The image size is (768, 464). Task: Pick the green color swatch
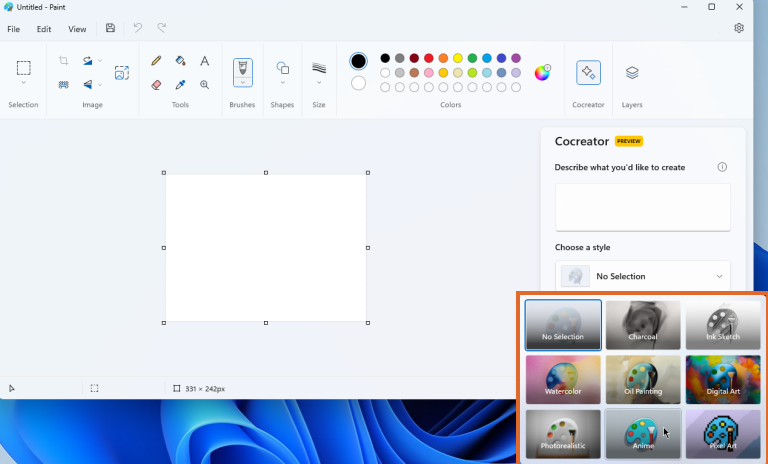click(472, 58)
